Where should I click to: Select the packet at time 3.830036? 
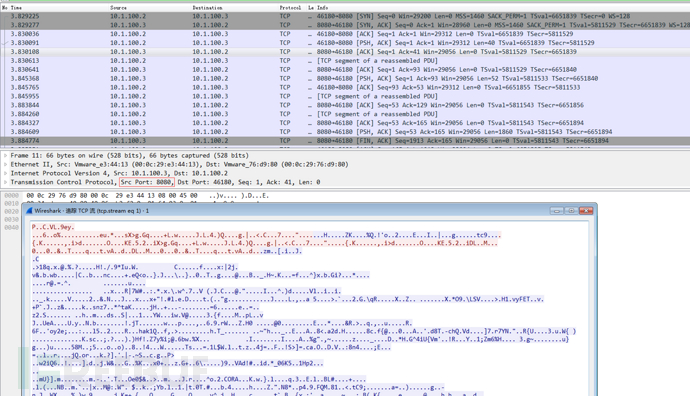(345, 34)
